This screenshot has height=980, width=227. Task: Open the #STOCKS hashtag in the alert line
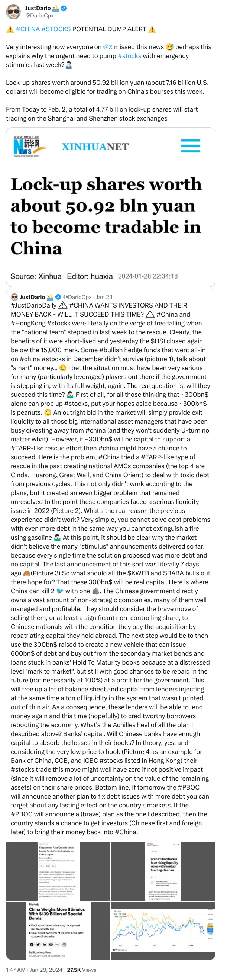pos(56,29)
